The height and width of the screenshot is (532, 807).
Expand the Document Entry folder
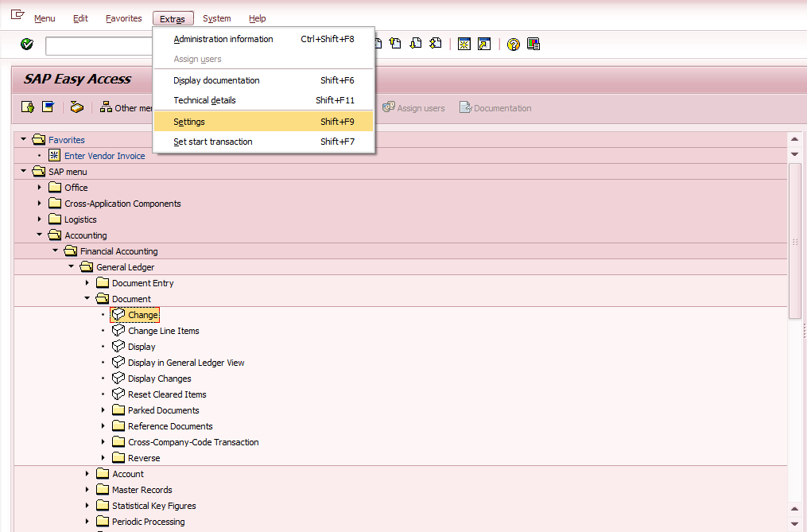point(87,282)
